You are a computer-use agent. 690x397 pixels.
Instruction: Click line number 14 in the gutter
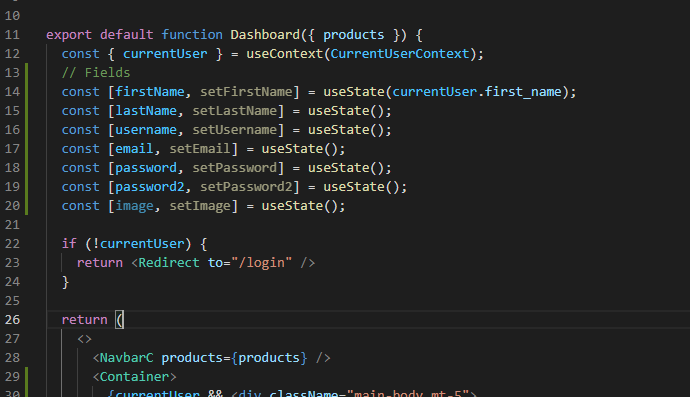[12, 92]
